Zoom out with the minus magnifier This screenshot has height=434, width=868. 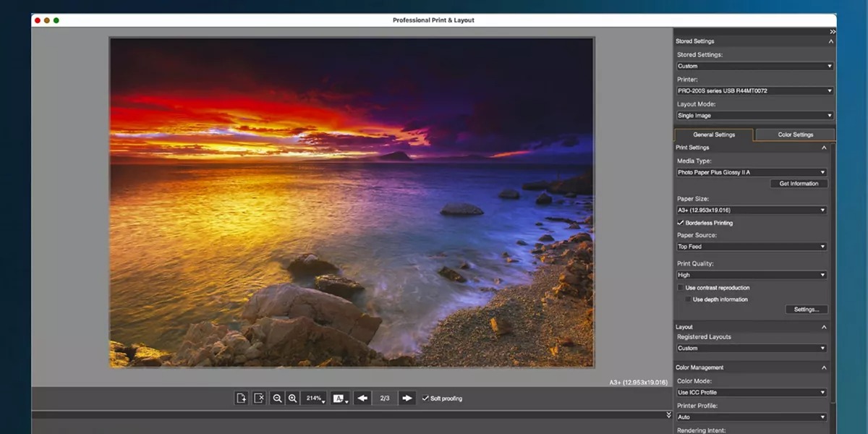[x=277, y=398]
